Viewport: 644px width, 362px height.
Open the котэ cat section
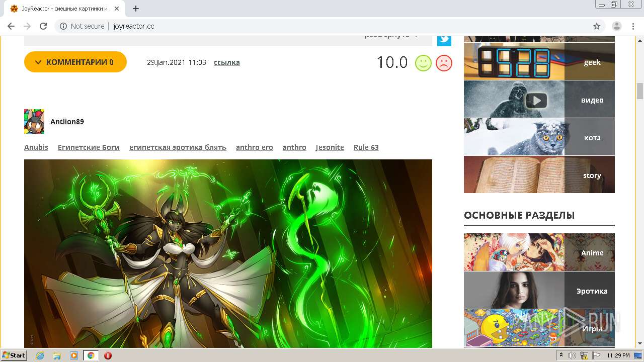pyautogui.click(x=539, y=137)
